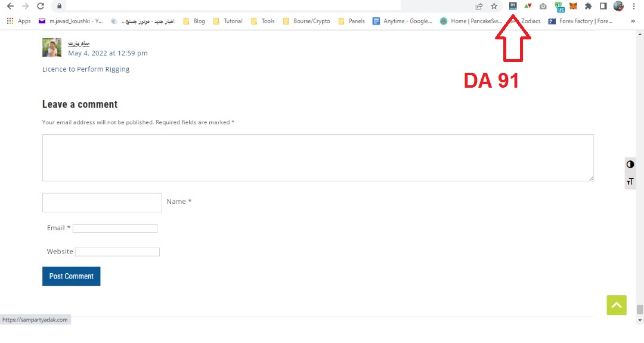Expand the Panels bookmarks folder
The image size is (644, 343).
click(352, 21)
